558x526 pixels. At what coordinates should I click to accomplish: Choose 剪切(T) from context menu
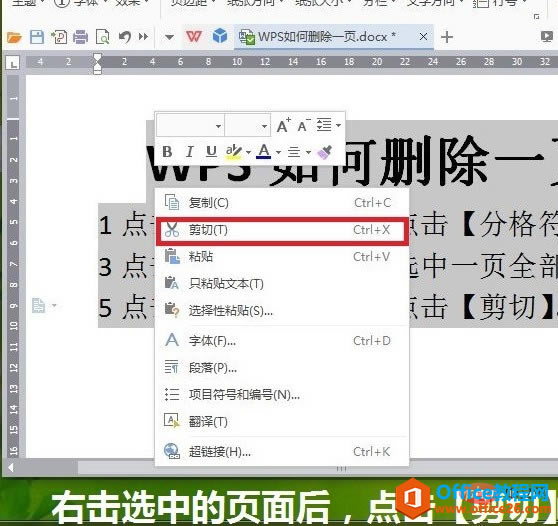[x=282, y=230]
